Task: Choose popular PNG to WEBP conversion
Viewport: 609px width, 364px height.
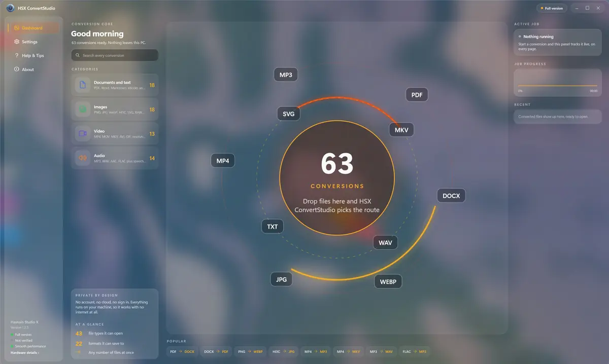Action: pos(250,351)
